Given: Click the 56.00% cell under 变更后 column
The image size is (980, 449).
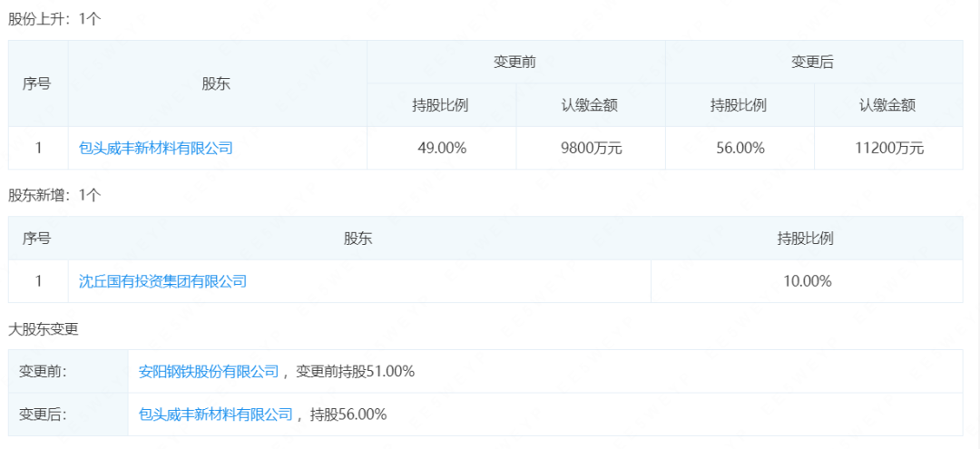Looking at the screenshot, I should coord(740,148).
